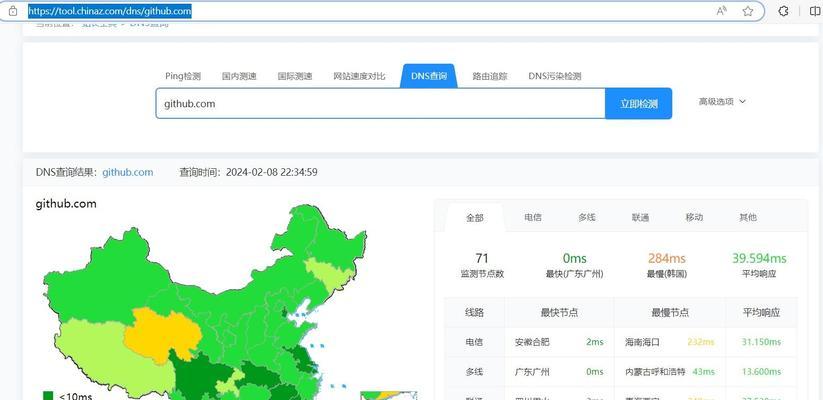Open 路由追踪 tab
This screenshot has width=823, height=400.
click(490, 76)
